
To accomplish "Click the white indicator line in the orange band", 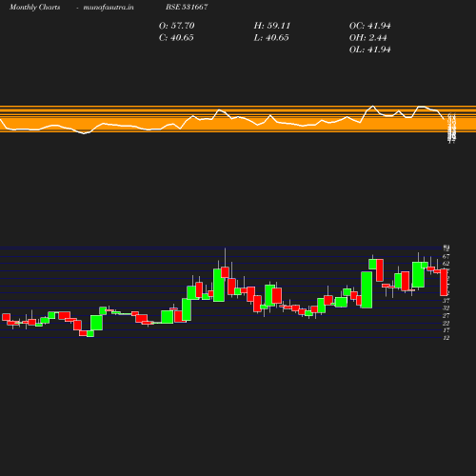I will coord(222,121).
